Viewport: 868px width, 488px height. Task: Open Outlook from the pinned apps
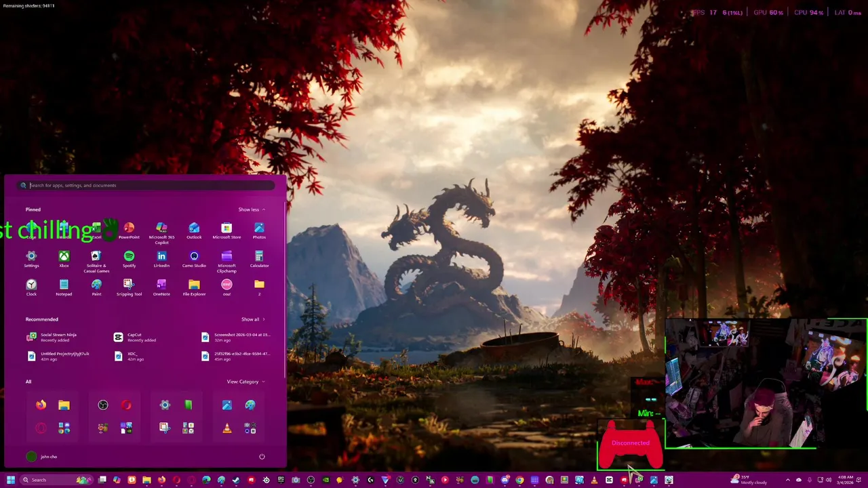click(x=194, y=230)
